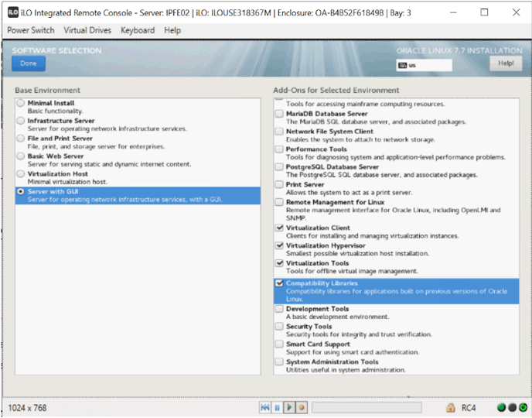Click the green power status icon

[523, 407]
